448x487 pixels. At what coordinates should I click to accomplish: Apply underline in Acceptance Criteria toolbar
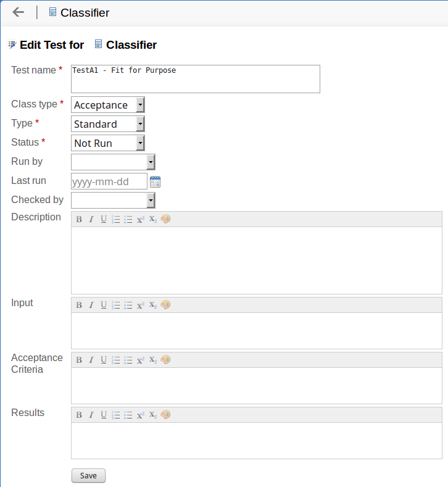104,360
